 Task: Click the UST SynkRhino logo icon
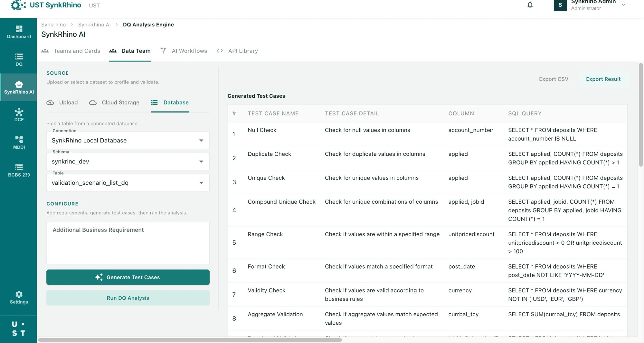18,5
